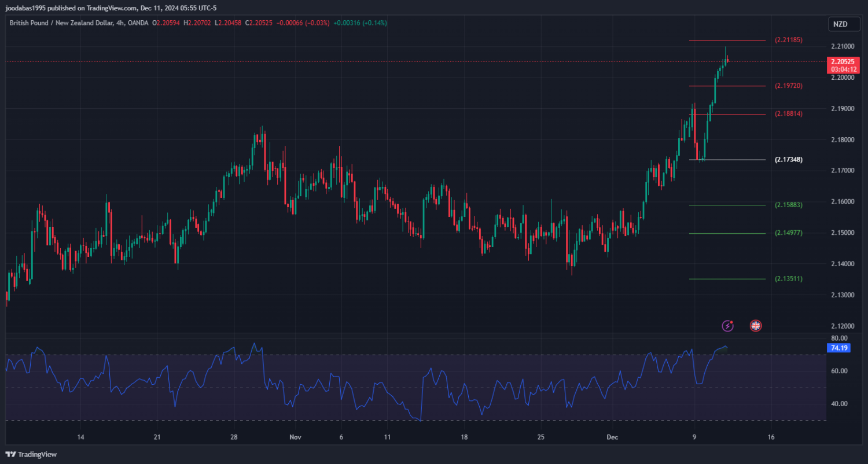Click the green 2.14977 level label
The width and height of the screenshot is (868, 464).
[x=788, y=233]
